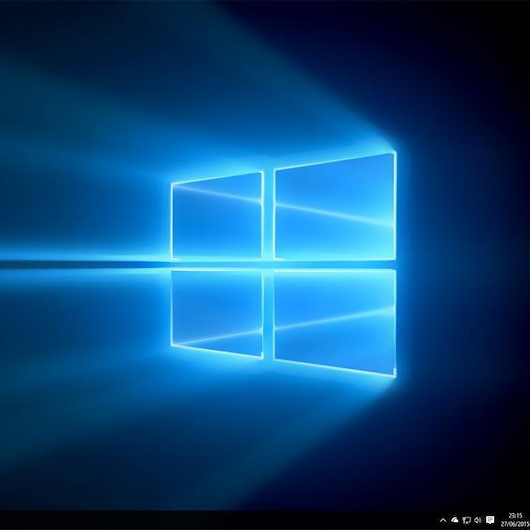Open the OneDrive cloud tray icon
530x530 pixels.
[x=455, y=520]
